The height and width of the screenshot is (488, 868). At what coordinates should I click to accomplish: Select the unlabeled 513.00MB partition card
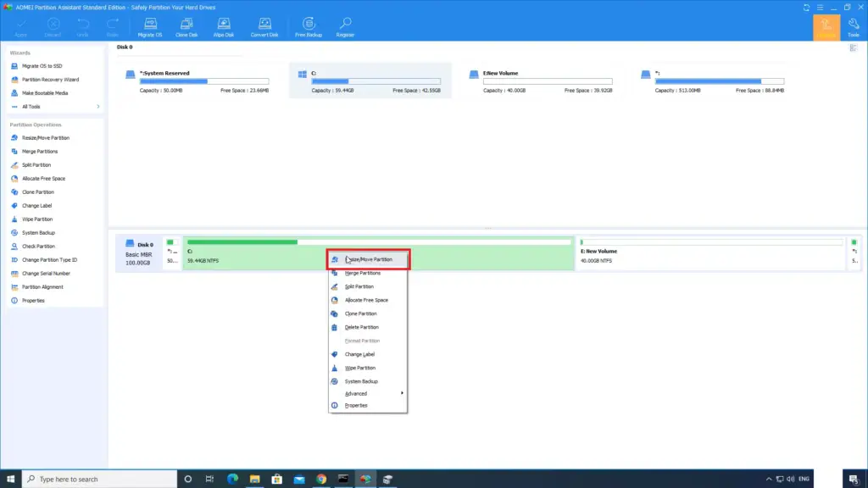713,80
